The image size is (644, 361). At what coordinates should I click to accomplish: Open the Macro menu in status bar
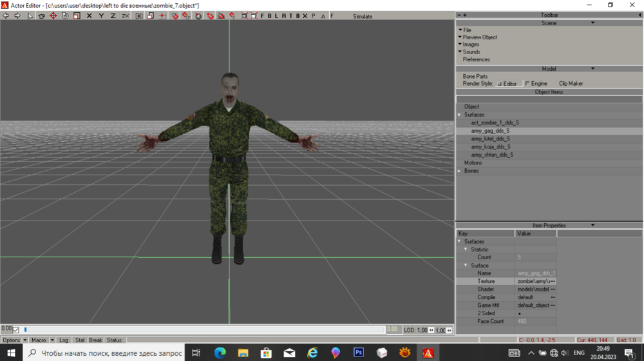coord(40,340)
